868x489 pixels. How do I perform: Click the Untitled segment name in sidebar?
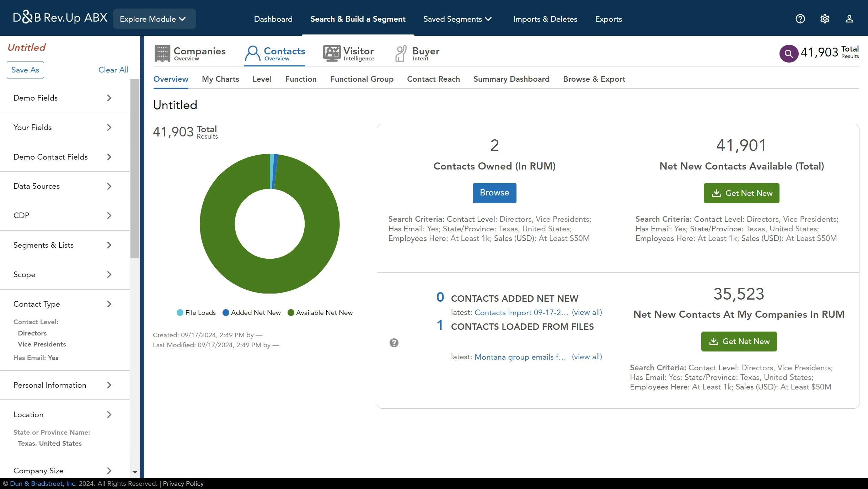(x=27, y=47)
